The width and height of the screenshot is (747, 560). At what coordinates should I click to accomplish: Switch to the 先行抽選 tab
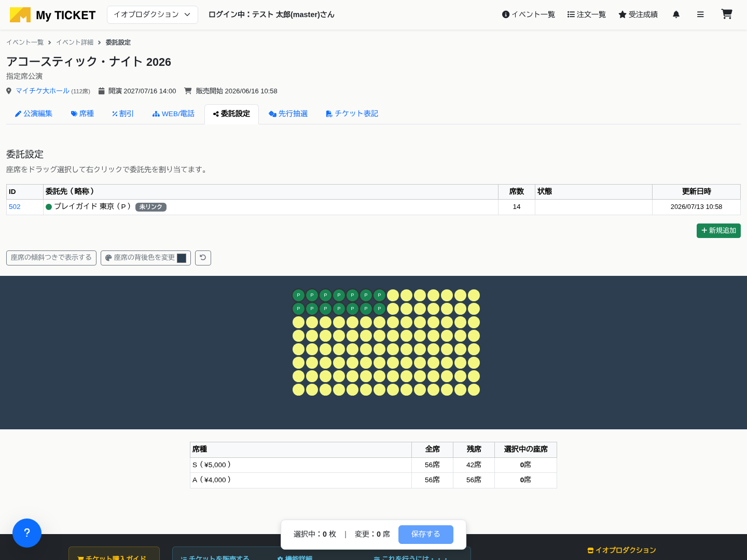[288, 114]
